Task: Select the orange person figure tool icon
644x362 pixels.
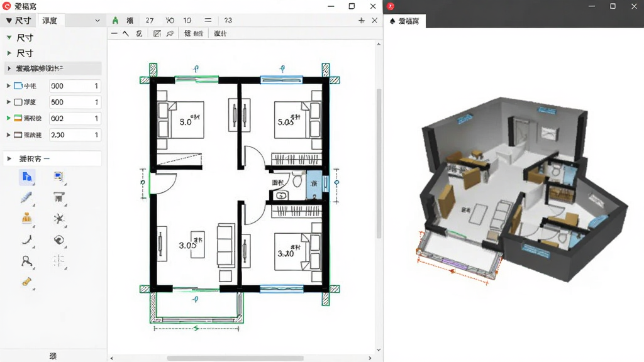Action: tap(26, 218)
